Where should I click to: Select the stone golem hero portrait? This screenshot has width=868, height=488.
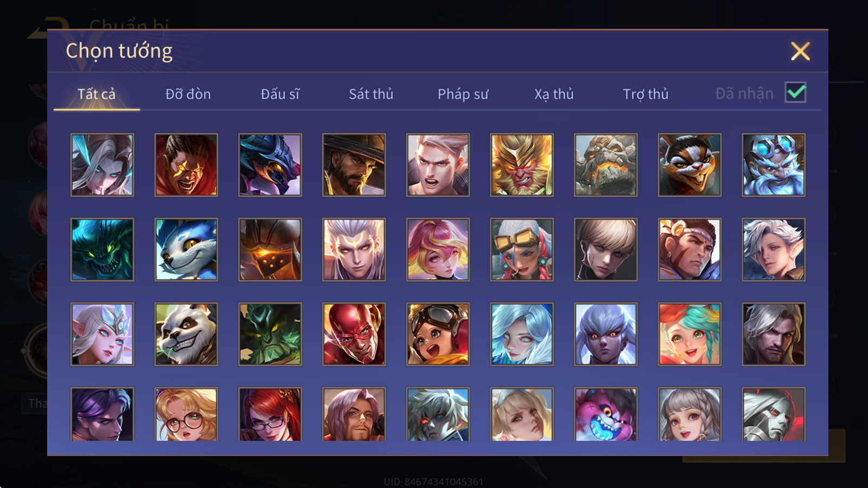pyautogui.click(x=606, y=165)
